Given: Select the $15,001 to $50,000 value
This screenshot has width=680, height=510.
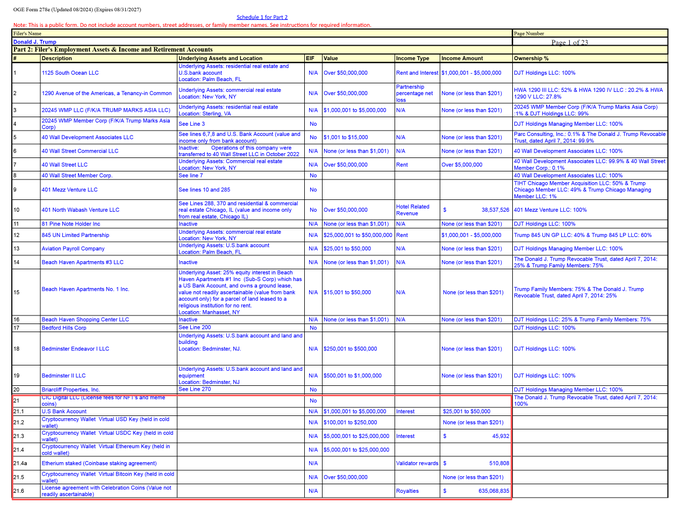Looking at the screenshot, I should pos(347,293).
